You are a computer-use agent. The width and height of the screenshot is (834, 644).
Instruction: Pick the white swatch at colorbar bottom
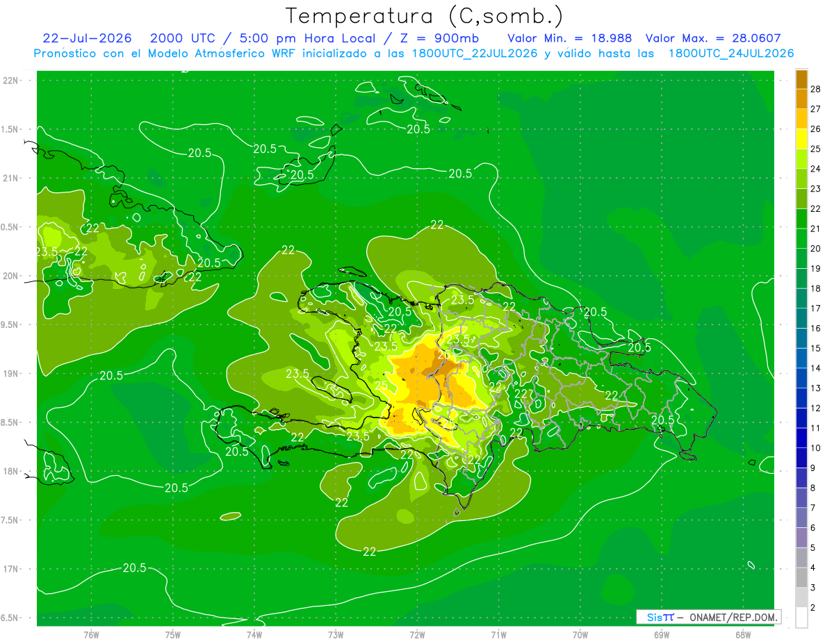tap(801, 618)
